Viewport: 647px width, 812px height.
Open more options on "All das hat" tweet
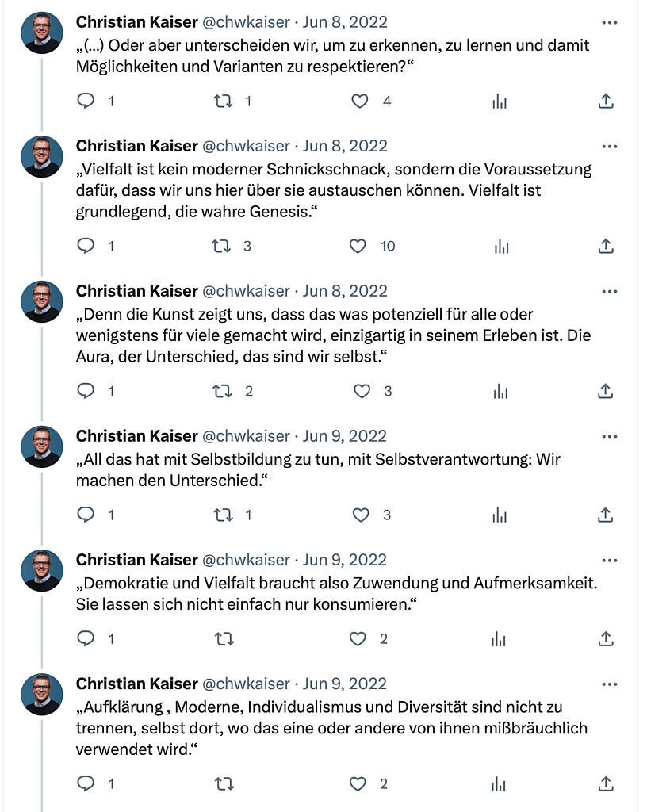click(610, 436)
